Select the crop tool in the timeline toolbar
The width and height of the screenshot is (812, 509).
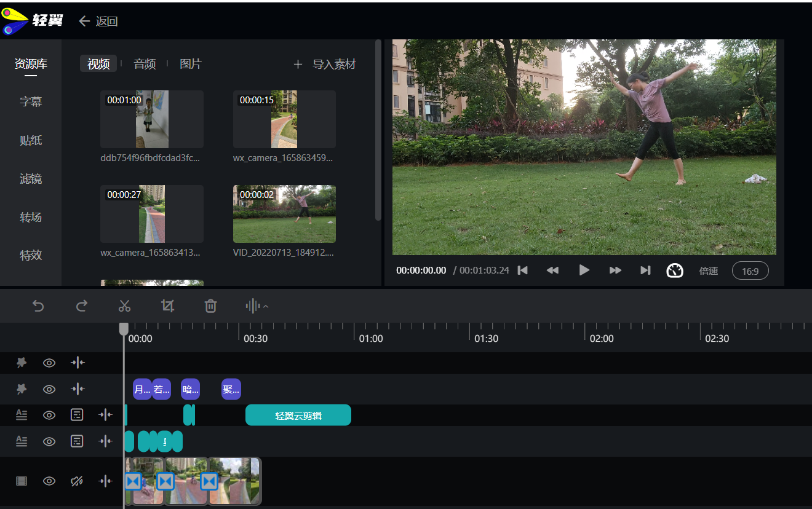coord(167,306)
